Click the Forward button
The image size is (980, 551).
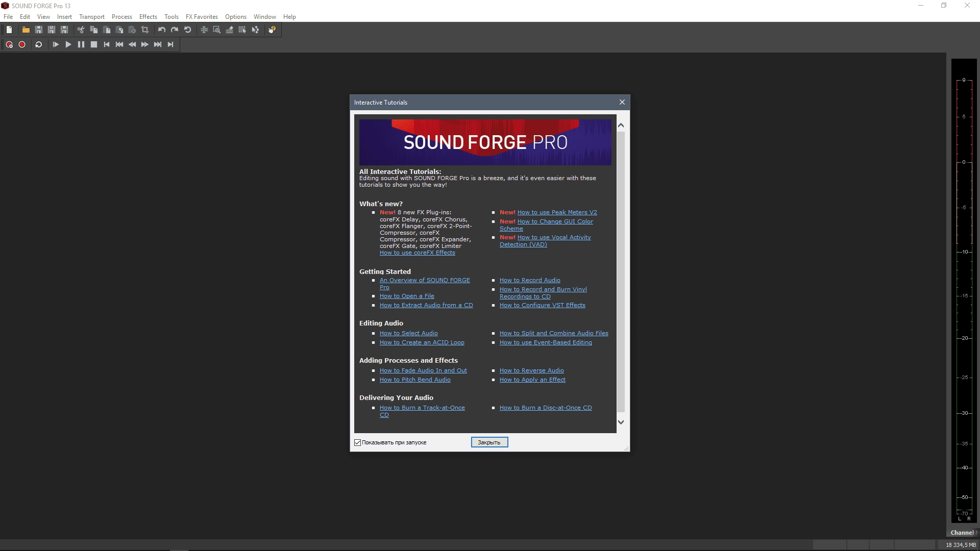(145, 45)
